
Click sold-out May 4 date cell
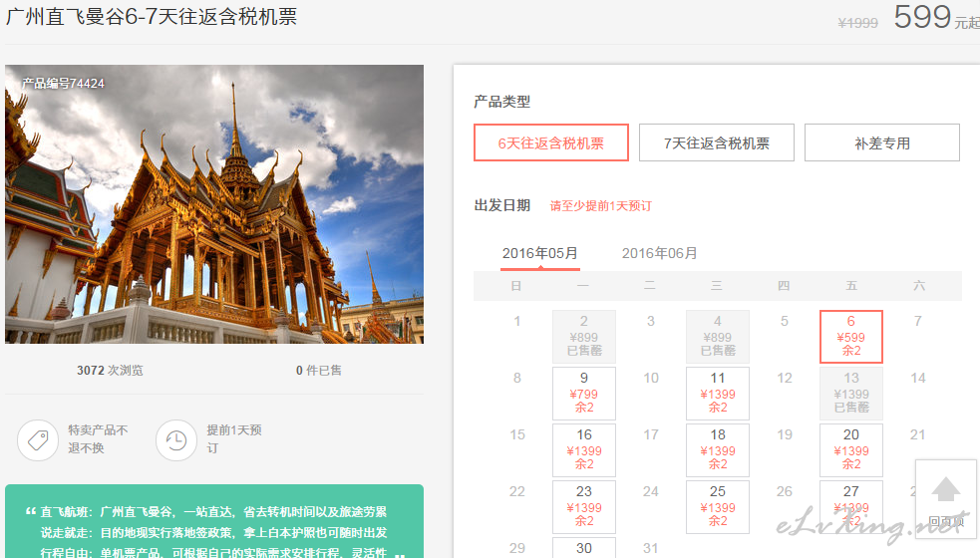[x=718, y=336]
